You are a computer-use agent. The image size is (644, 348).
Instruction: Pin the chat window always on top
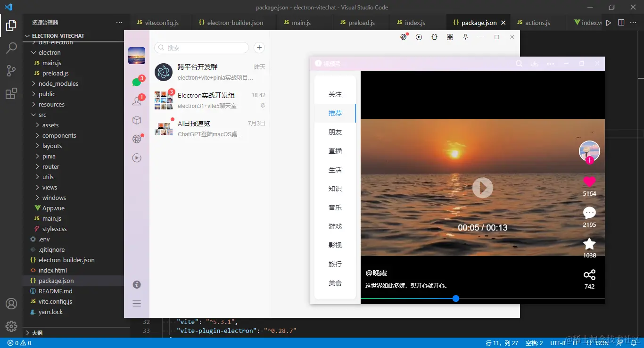[x=466, y=37]
